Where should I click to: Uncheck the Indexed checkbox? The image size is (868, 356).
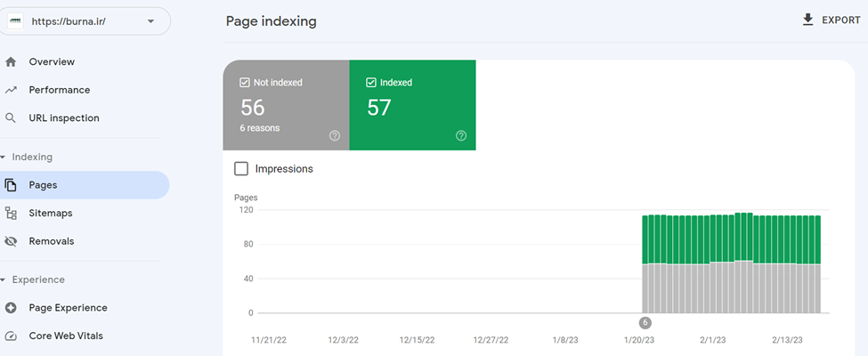pyautogui.click(x=371, y=83)
